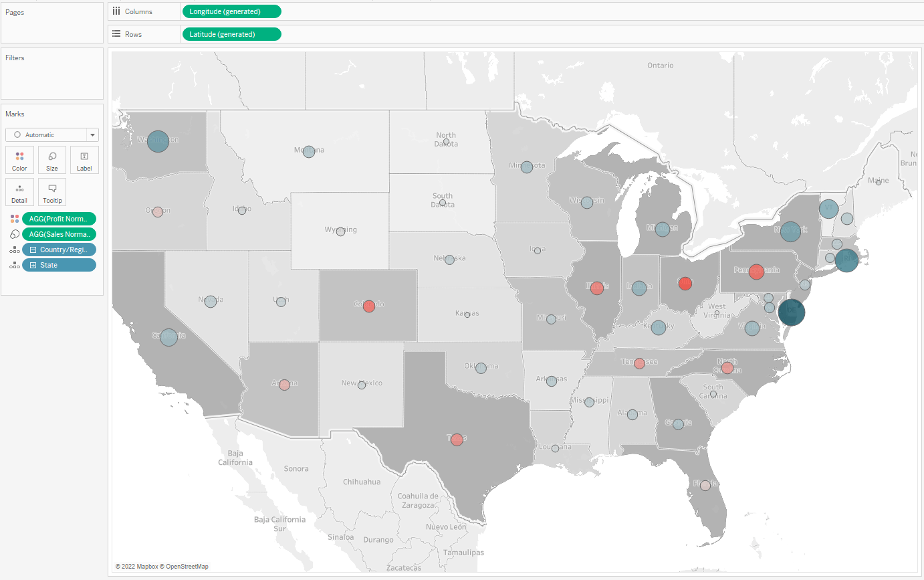Click detail icon beside Country/Region pill

pyautogui.click(x=14, y=250)
